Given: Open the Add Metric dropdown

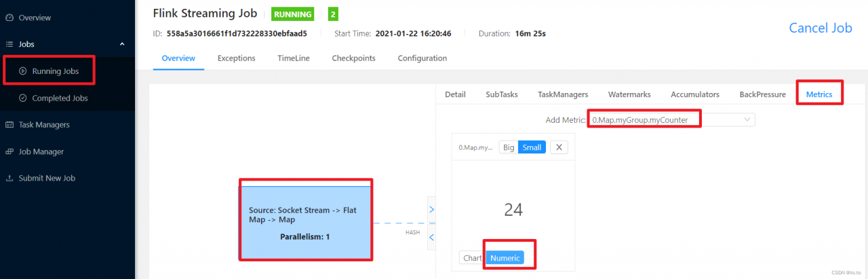Looking at the screenshot, I should (x=671, y=119).
